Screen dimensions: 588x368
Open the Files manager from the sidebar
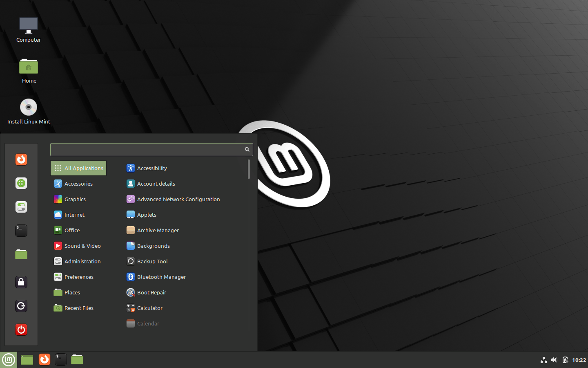(21, 254)
